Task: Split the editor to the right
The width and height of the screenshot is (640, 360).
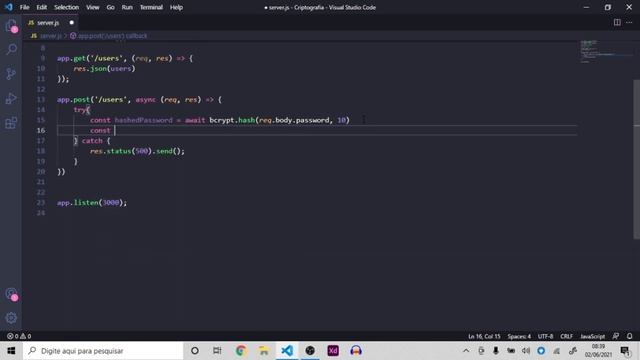Action: click(617, 22)
